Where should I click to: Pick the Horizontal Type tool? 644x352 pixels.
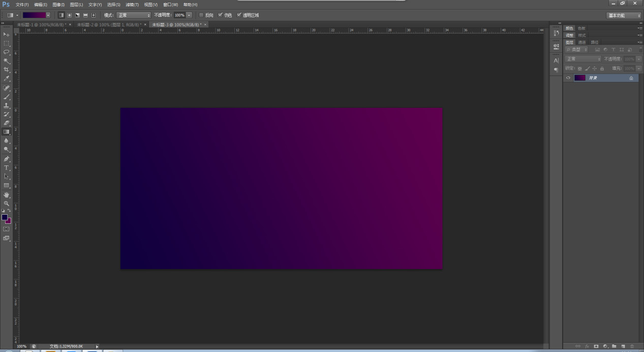tap(7, 167)
